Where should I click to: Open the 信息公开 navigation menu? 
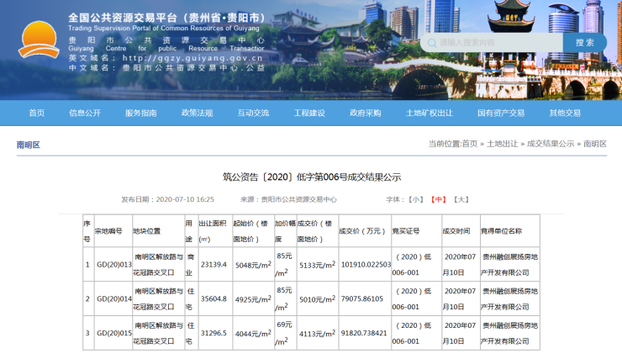85,113
